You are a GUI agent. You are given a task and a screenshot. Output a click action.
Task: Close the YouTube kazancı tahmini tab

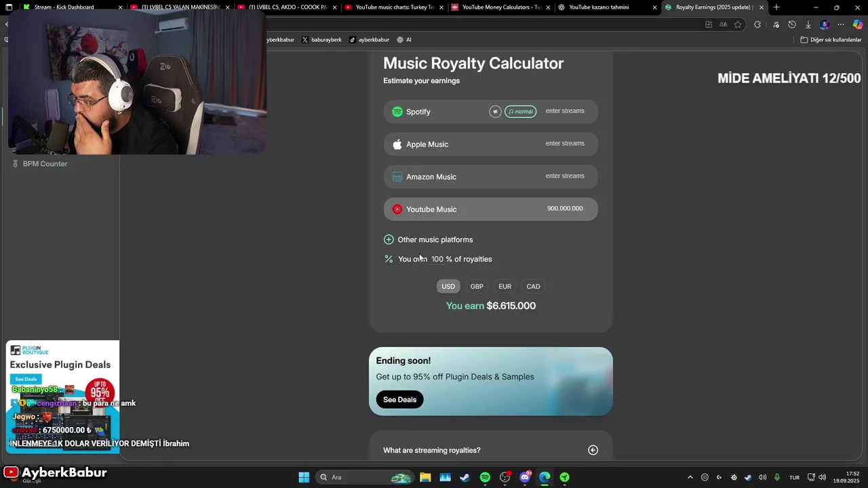pos(655,7)
